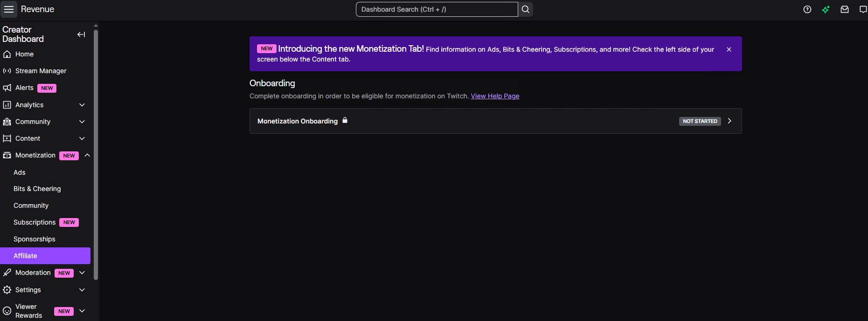Image resolution: width=868 pixels, height=321 pixels.
Task: Collapse the Creator Dashboard sidebar
Action: pos(81,34)
